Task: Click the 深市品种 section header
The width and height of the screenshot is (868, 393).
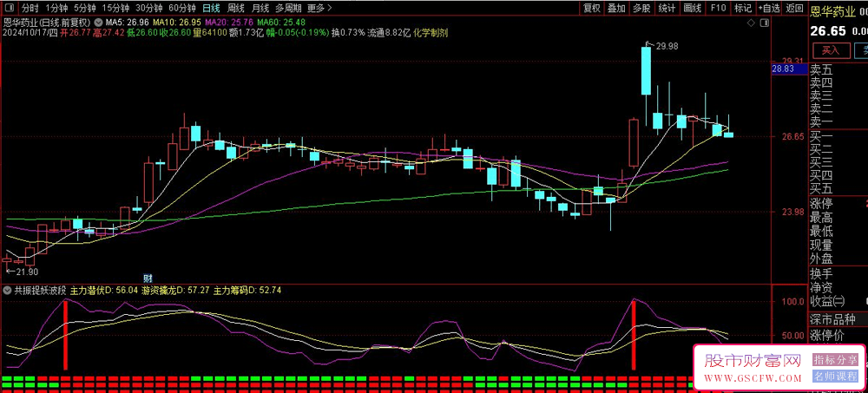Action: click(832, 319)
